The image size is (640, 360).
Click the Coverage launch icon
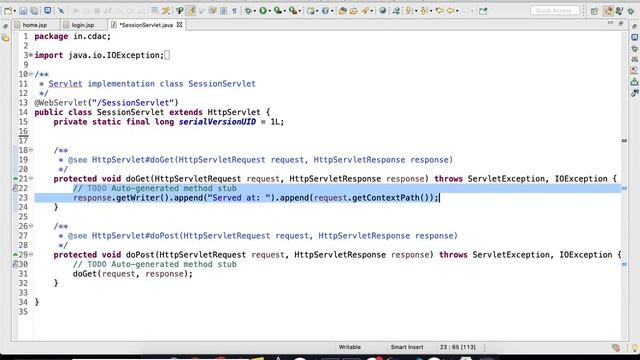click(x=278, y=11)
